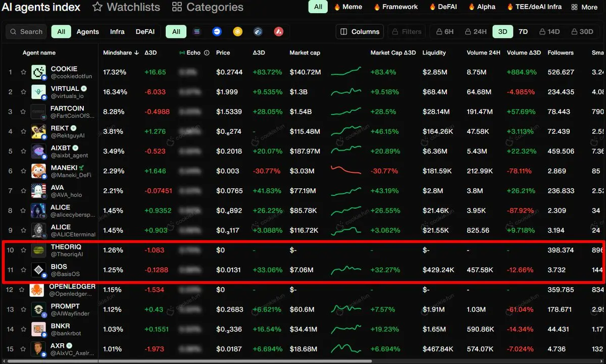The image size is (606, 364).
Task: Star MANEKI to add to watchlist
Action: (x=23, y=171)
